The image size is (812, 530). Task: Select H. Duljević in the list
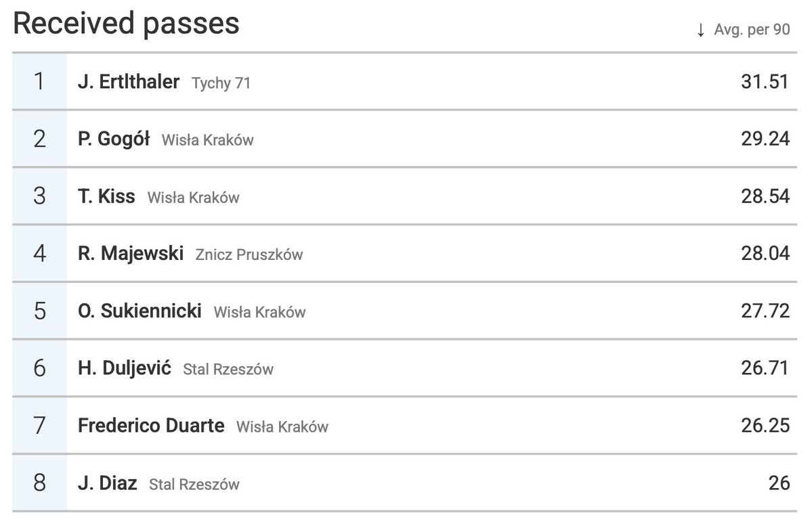(x=125, y=368)
